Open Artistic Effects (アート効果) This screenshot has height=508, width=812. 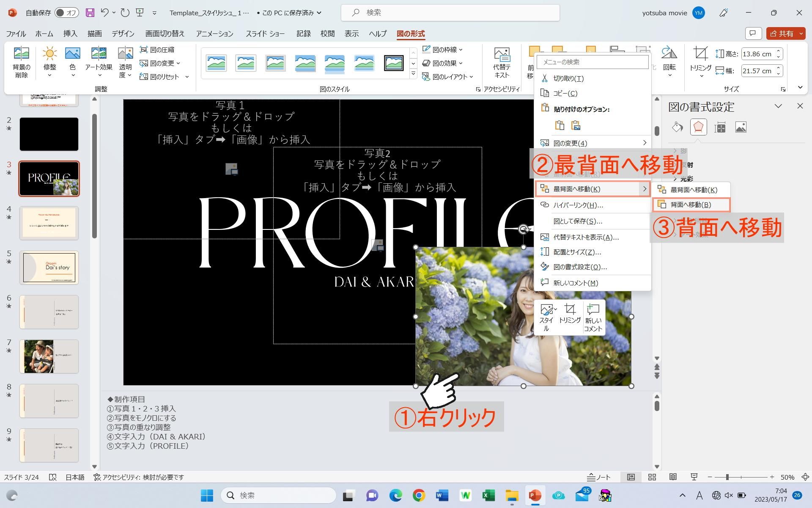pyautogui.click(x=99, y=62)
